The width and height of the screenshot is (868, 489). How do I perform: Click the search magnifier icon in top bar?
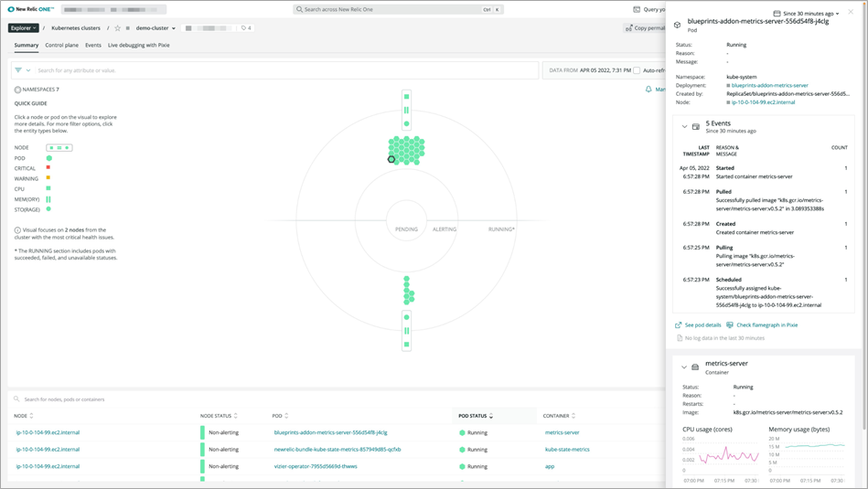click(x=299, y=9)
